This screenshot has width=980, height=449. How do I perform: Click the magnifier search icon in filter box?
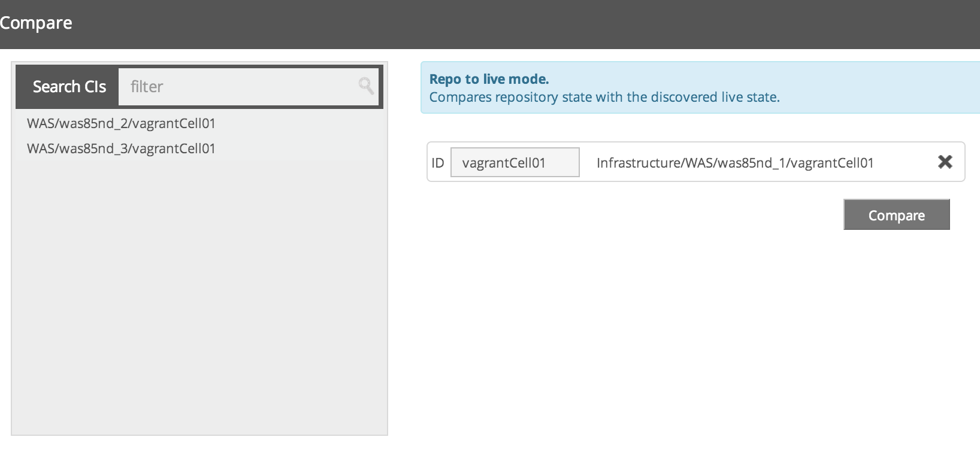(366, 86)
